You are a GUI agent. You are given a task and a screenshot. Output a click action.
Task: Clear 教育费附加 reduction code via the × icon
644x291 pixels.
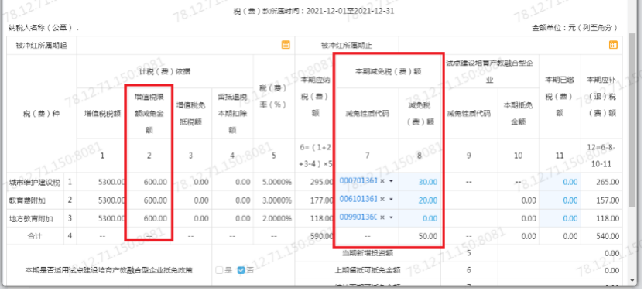(x=382, y=200)
